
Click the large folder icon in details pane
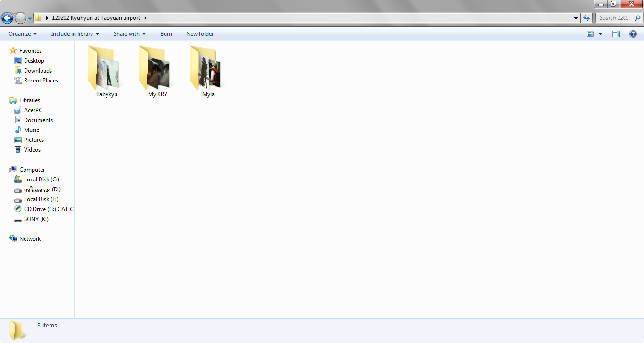pyautogui.click(x=18, y=330)
